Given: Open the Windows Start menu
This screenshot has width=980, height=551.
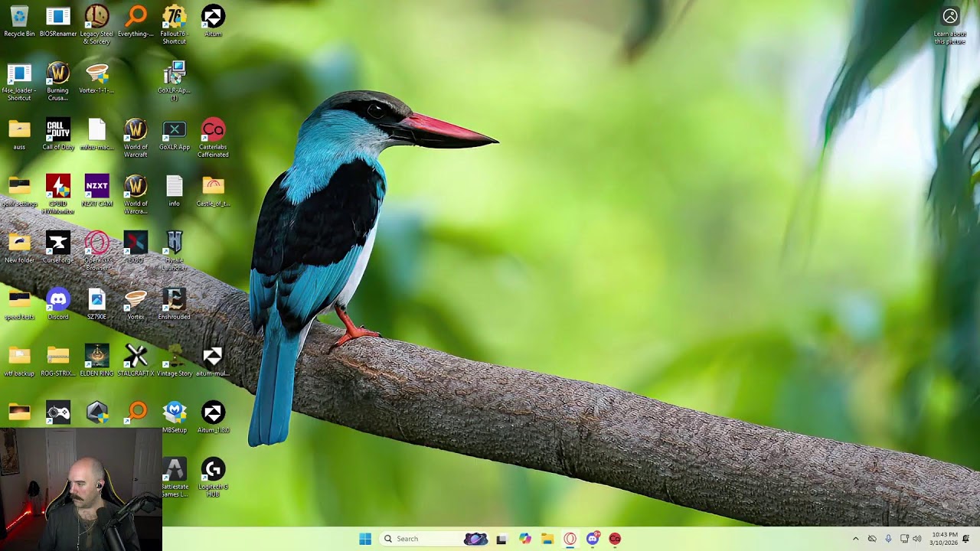Looking at the screenshot, I should [x=365, y=539].
